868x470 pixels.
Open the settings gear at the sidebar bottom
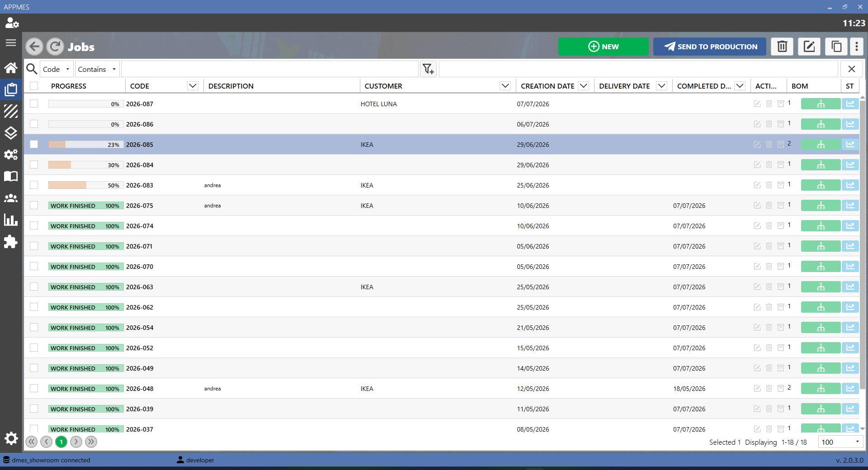coord(11,438)
